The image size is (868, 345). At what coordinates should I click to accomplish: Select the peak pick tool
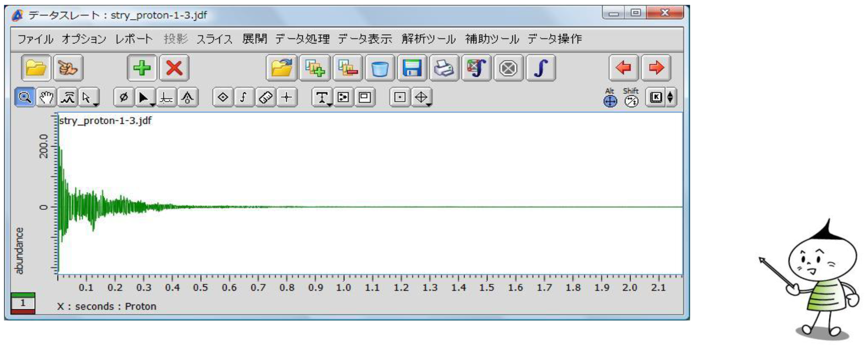(67, 97)
